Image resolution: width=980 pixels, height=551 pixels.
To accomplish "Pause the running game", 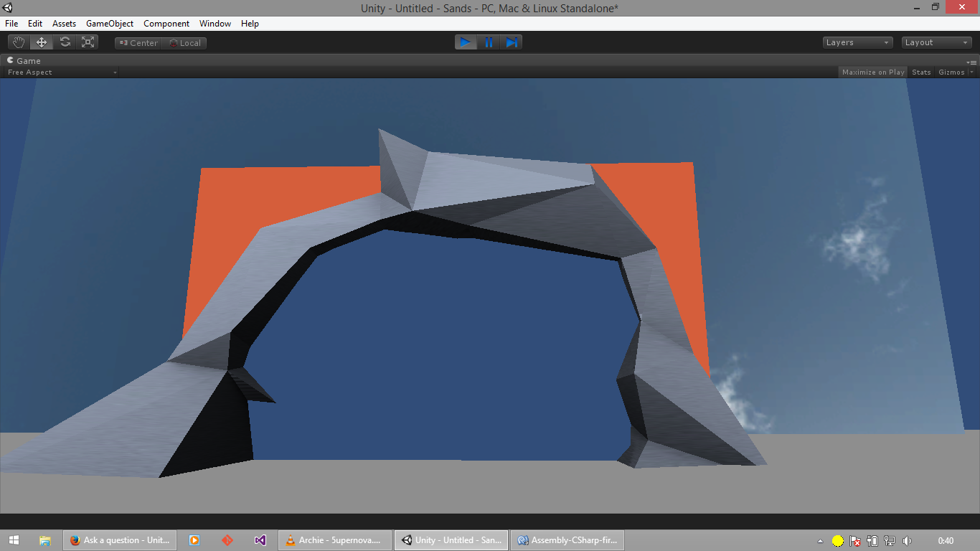I will (x=489, y=42).
